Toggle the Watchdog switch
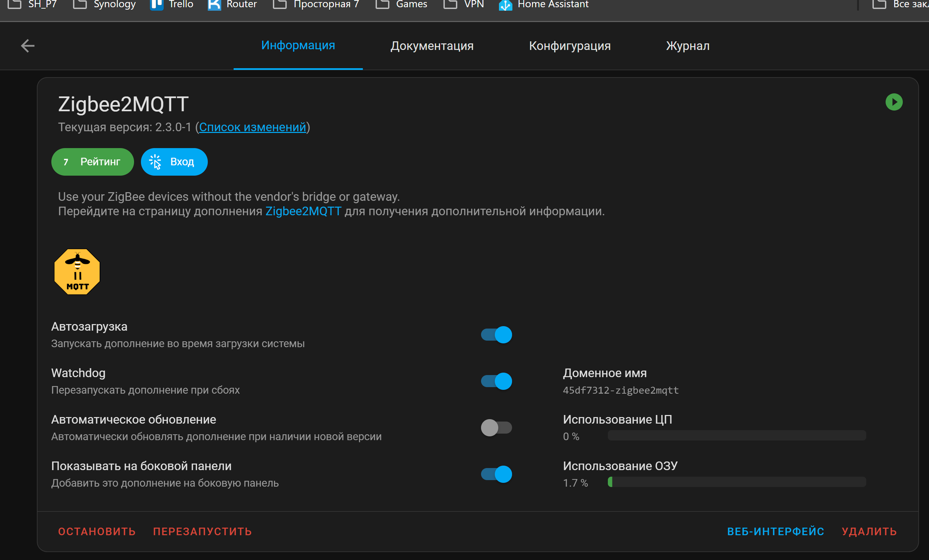 [x=496, y=381]
